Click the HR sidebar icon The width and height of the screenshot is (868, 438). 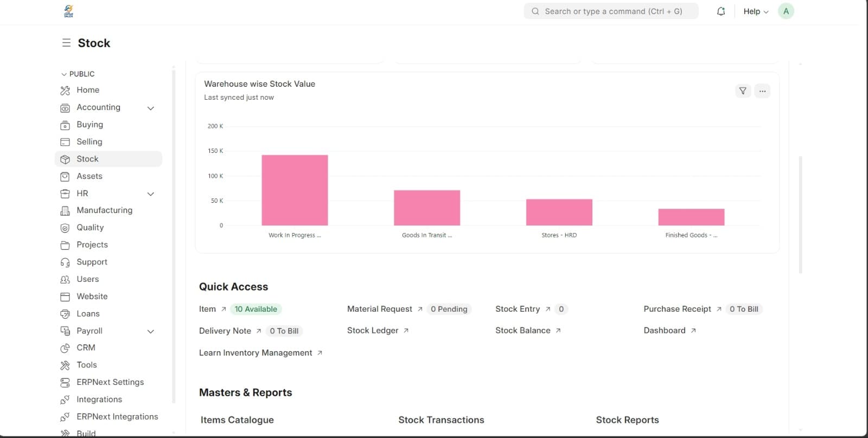coord(65,194)
